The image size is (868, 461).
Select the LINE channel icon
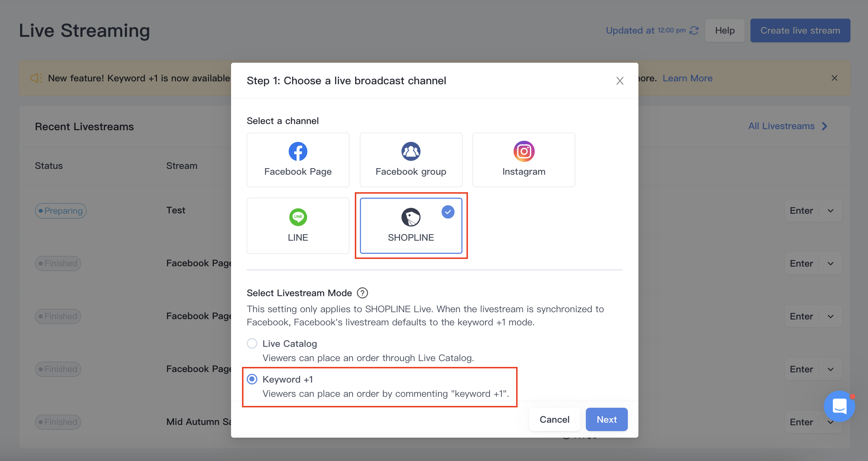coord(298,217)
